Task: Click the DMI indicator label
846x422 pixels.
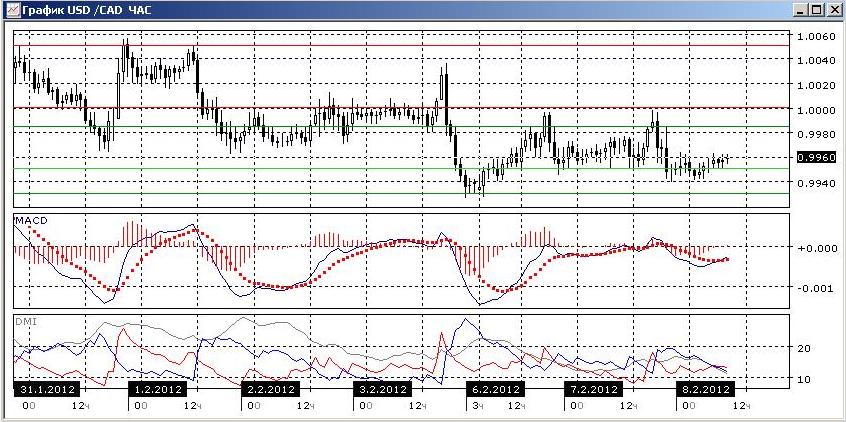Action: (24, 321)
